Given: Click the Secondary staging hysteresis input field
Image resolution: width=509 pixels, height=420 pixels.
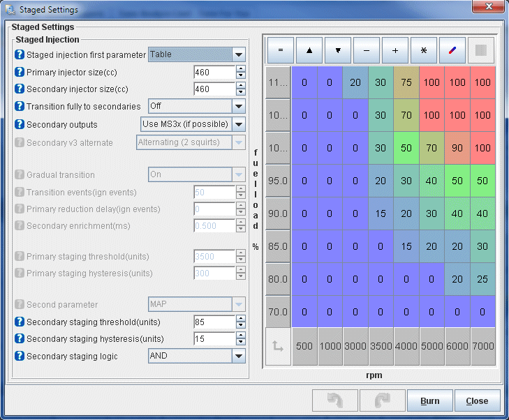Looking at the screenshot, I should point(214,339).
